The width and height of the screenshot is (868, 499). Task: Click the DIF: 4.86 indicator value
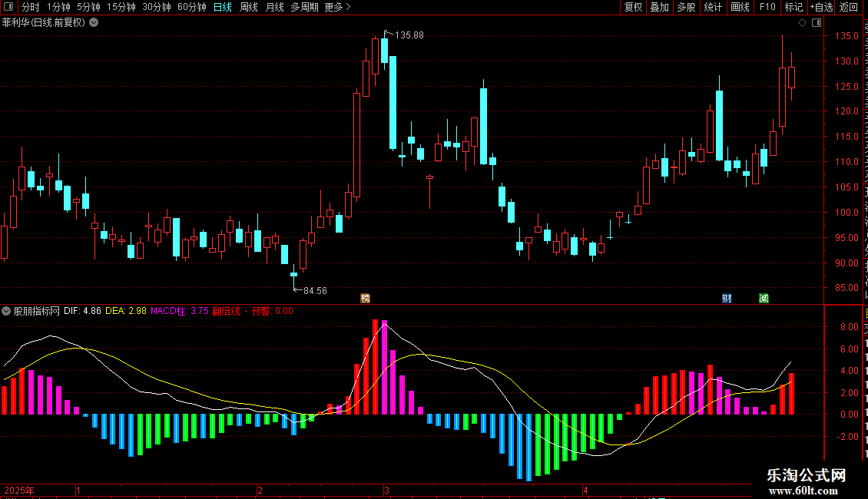click(82, 311)
